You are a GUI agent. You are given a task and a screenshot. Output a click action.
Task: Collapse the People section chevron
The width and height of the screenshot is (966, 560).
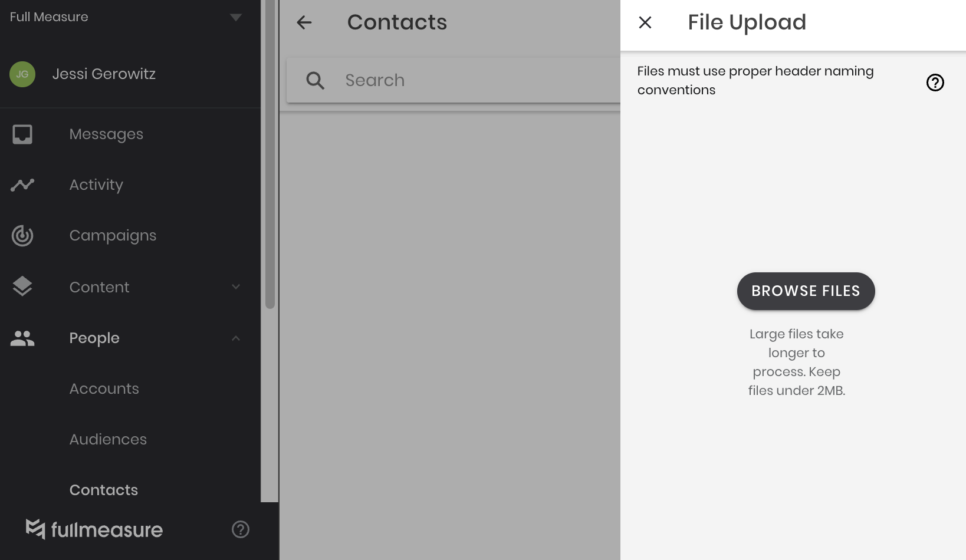tap(236, 338)
